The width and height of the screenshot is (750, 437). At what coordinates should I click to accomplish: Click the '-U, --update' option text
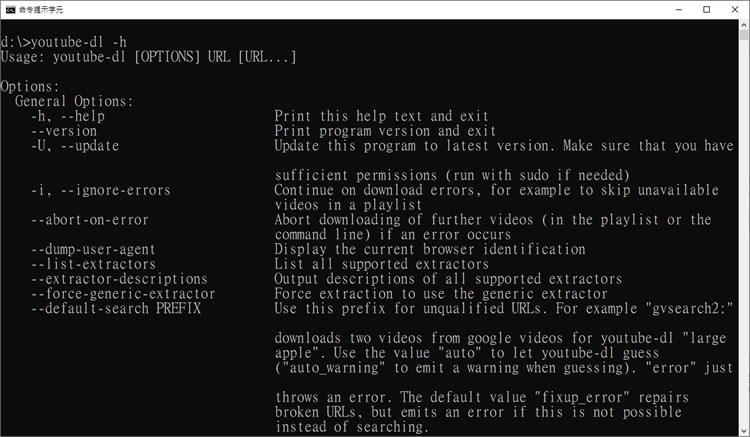[x=75, y=145]
